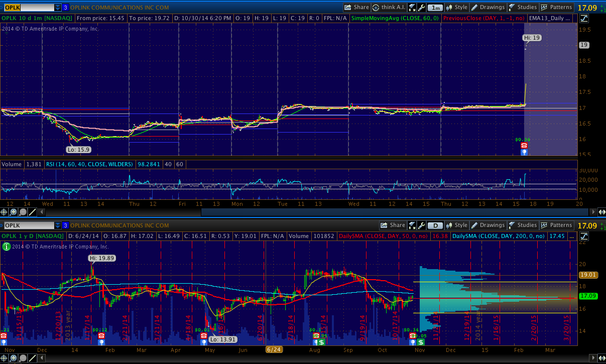
Task: Open chart settings wrench in 1m chart
Action: [x=422, y=8]
